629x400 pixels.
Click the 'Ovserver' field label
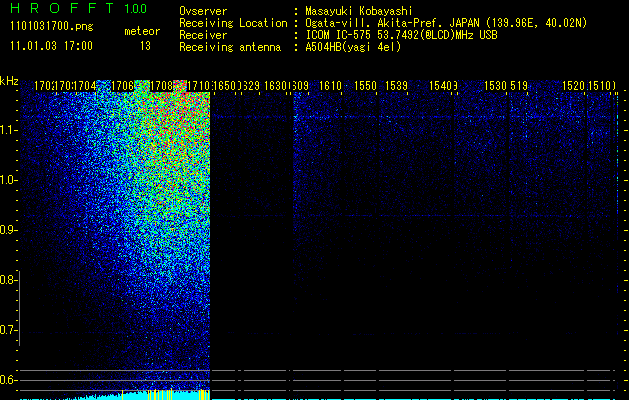(x=203, y=11)
